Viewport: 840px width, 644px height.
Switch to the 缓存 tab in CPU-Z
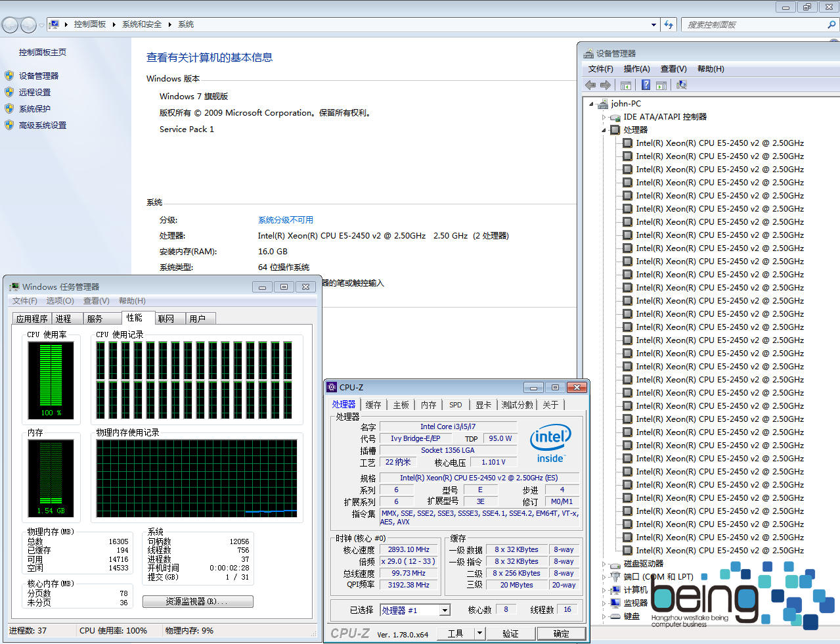pos(373,405)
